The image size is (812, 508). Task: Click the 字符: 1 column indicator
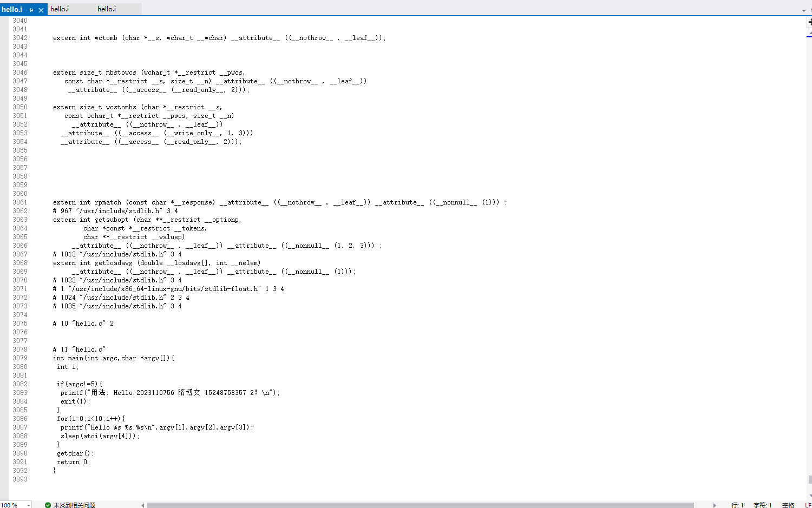[x=762, y=505]
